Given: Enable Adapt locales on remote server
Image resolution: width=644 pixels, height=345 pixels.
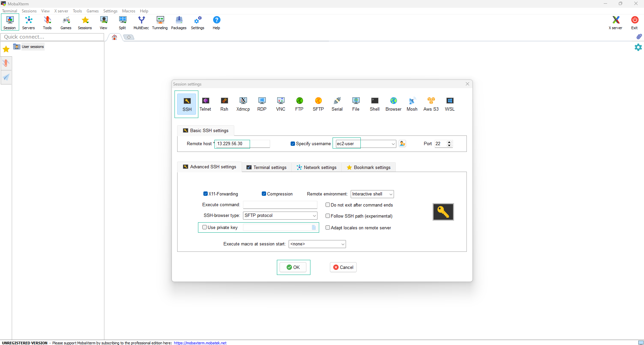Looking at the screenshot, I should pos(328,227).
